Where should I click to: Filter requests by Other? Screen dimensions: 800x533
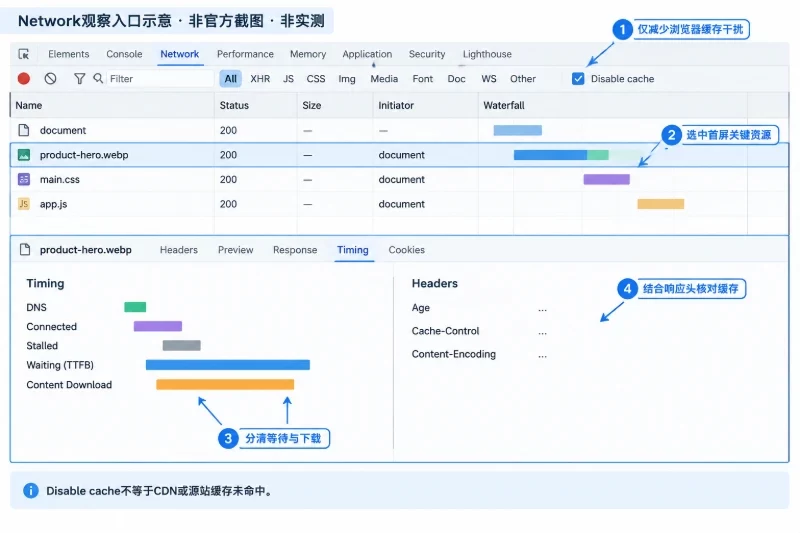[522, 79]
